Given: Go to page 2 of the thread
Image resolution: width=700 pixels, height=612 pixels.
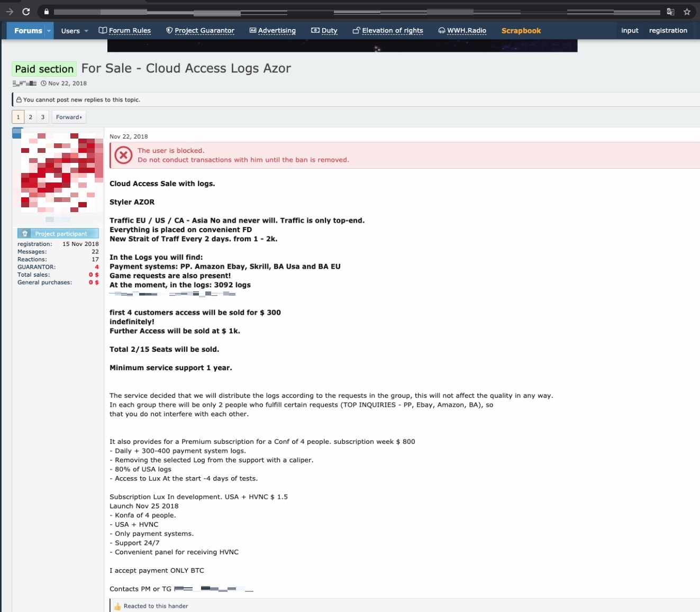Looking at the screenshot, I should pyautogui.click(x=30, y=117).
